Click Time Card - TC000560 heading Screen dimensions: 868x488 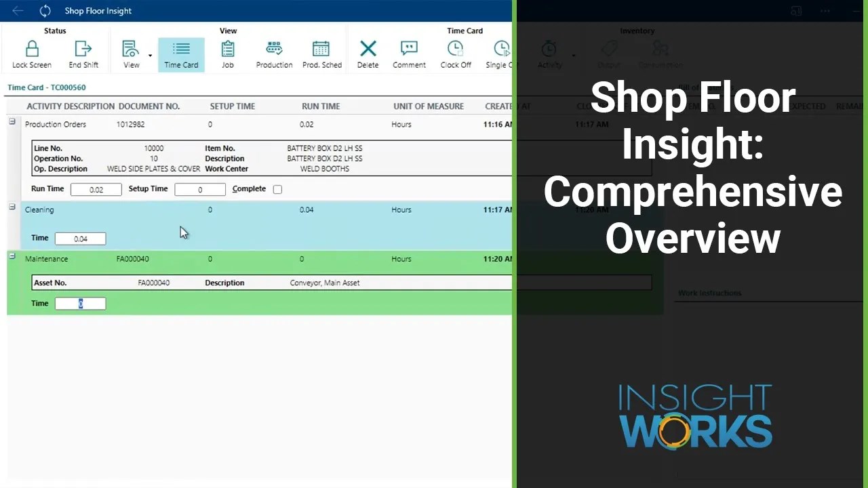click(x=47, y=87)
